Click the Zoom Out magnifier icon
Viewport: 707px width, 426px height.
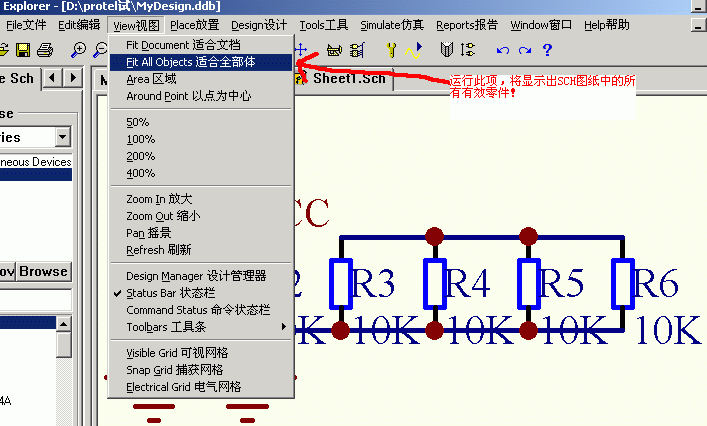coord(100,50)
